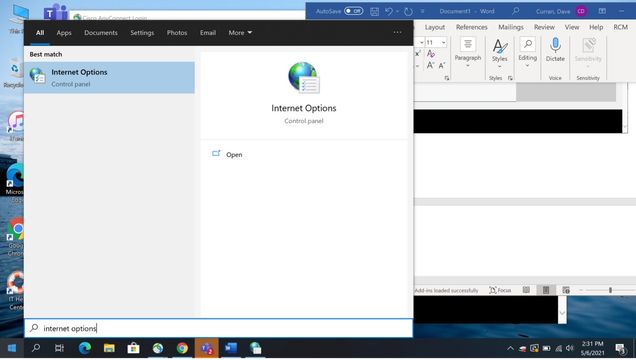Open the Review ribbon tab

(544, 27)
